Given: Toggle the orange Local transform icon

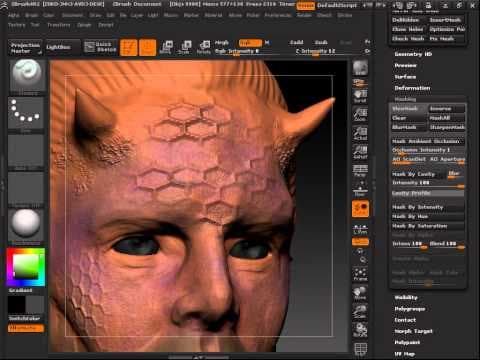Looking at the screenshot, I should tap(360, 209).
